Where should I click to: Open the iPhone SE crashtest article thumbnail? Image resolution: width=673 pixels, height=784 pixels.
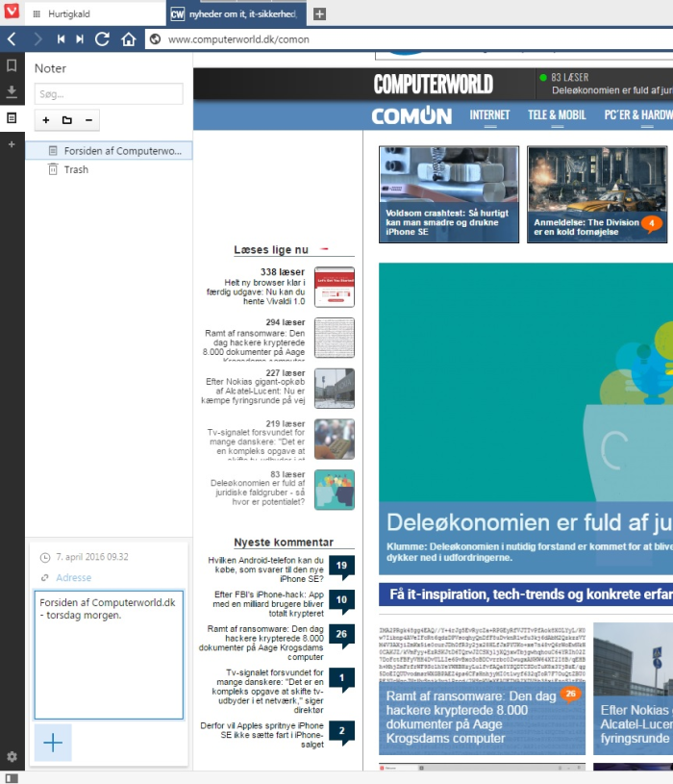coord(449,194)
